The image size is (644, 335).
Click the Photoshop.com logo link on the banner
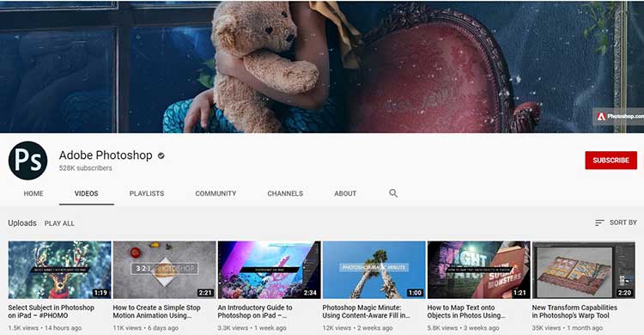[619, 117]
